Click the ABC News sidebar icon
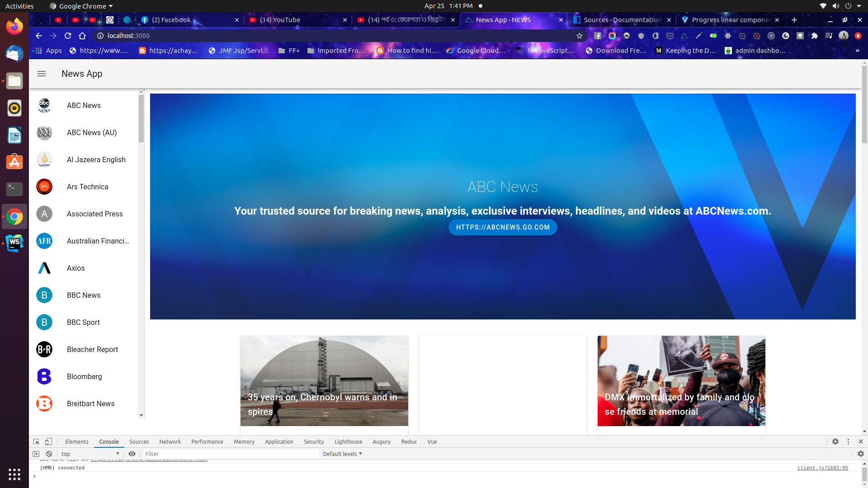 click(x=44, y=105)
